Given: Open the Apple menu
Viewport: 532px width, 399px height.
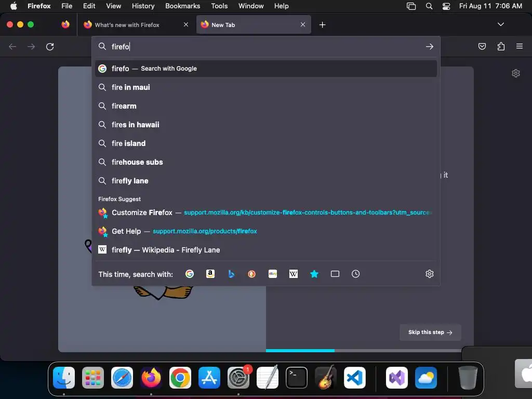Looking at the screenshot, I should (14, 6).
